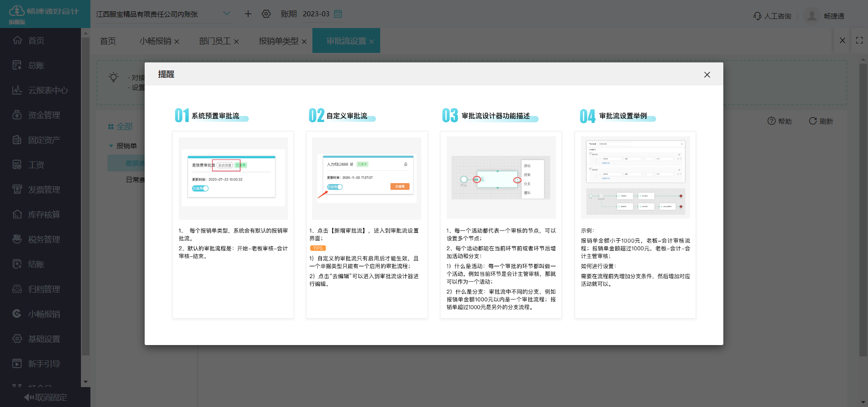Viewport: 868px width, 407px height.
Task: Click the calendar icon beside 2023-03
Action: [338, 14]
